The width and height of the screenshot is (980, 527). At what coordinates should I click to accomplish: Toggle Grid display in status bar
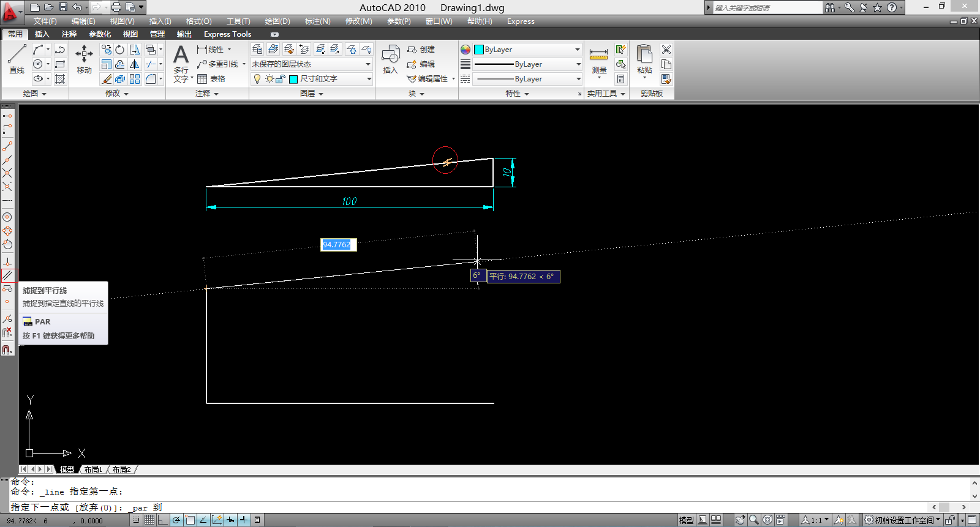(x=149, y=520)
